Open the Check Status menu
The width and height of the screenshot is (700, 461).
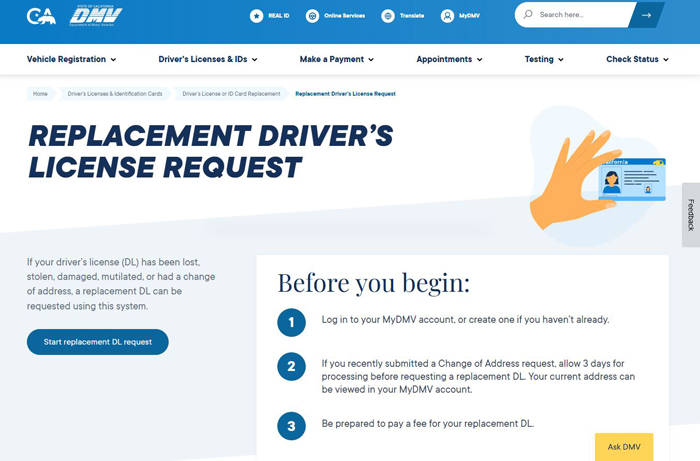(x=637, y=59)
